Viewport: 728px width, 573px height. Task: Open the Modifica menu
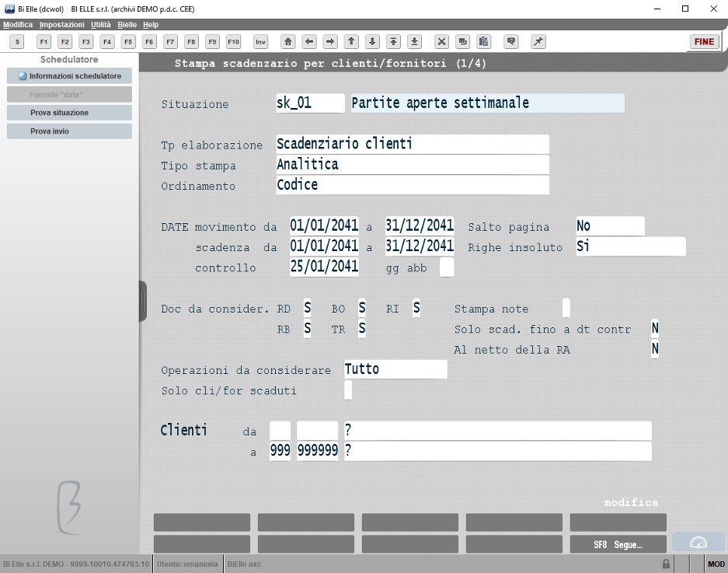point(18,25)
